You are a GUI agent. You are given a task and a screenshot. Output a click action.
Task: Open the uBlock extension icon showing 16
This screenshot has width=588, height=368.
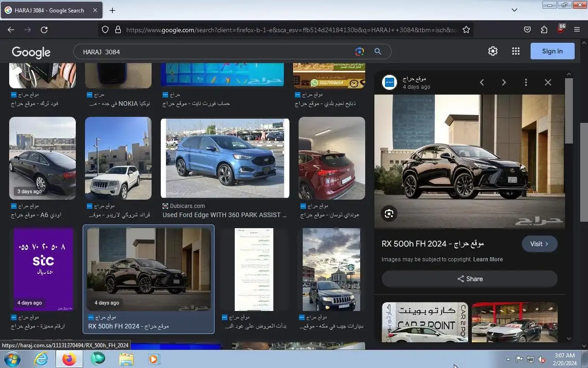pyautogui.click(x=560, y=29)
